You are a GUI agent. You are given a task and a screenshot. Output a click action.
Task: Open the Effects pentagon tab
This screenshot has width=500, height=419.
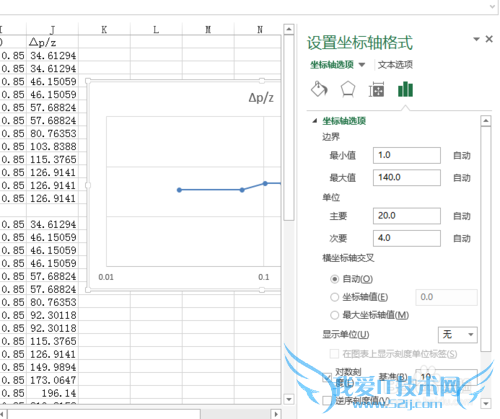(348, 89)
